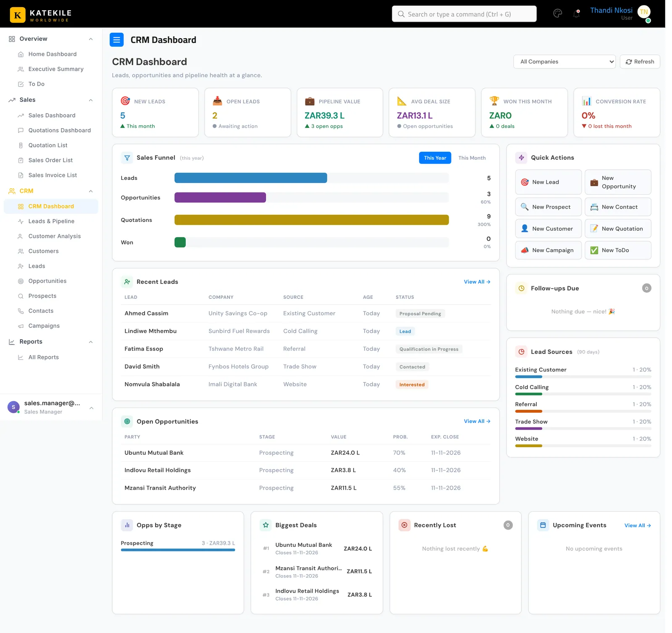The width and height of the screenshot is (672, 633).
Task: Click the Lead Sources pie icon
Action: (521, 352)
